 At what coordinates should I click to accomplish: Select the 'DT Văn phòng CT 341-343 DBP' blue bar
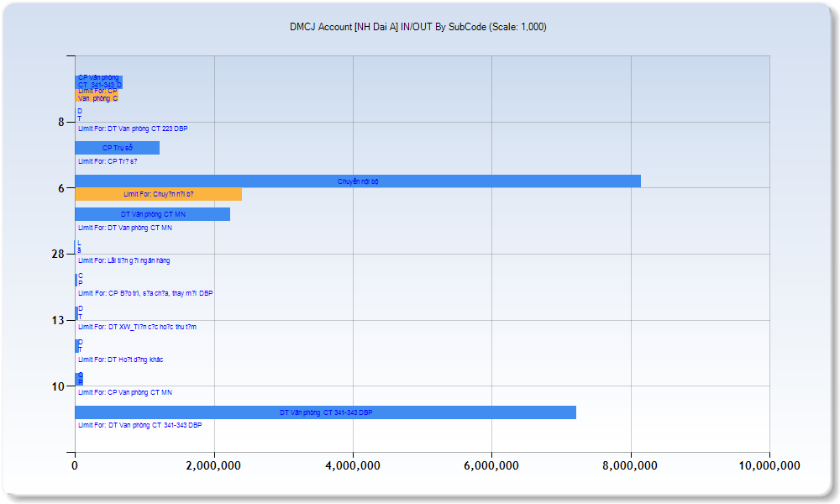325,412
